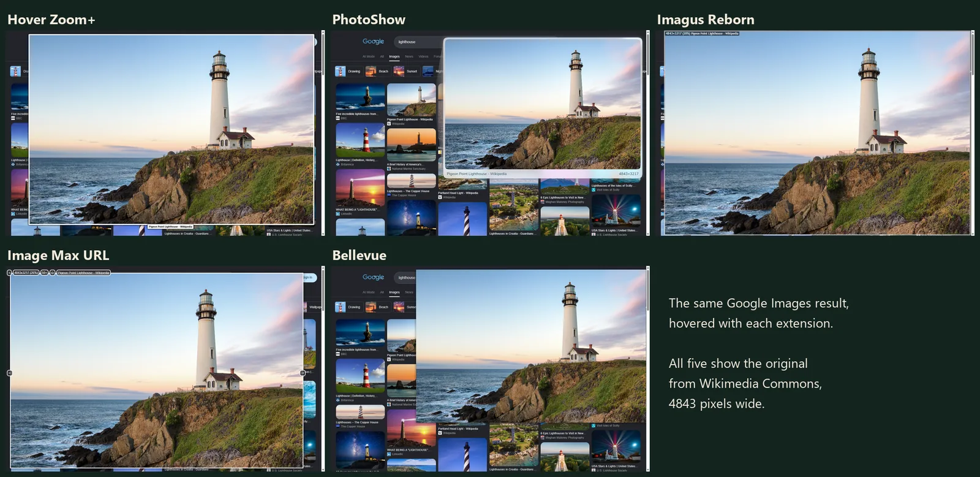
Task: Click the Britannica favicon in the PhotoShow panel
Action: click(337, 164)
